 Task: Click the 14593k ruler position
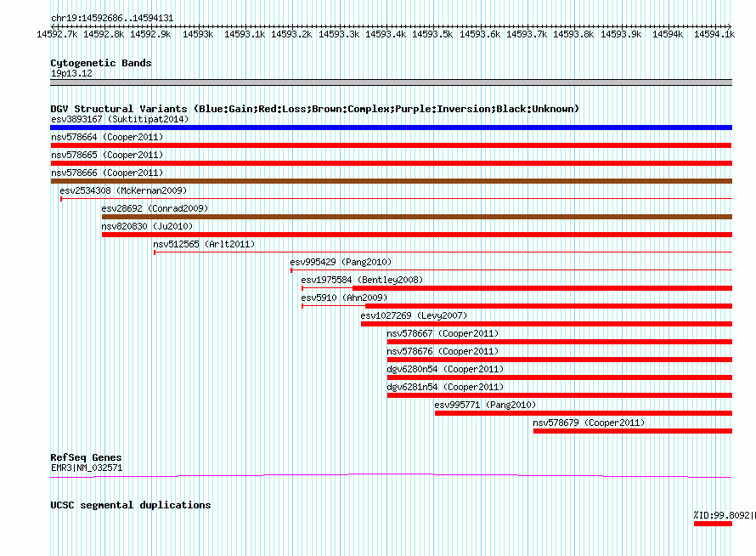click(x=198, y=34)
